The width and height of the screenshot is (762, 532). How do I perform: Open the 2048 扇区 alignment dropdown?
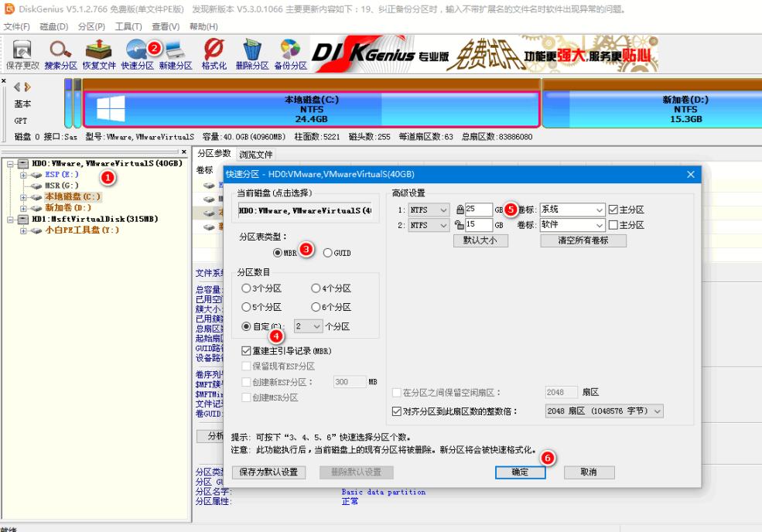click(603, 411)
